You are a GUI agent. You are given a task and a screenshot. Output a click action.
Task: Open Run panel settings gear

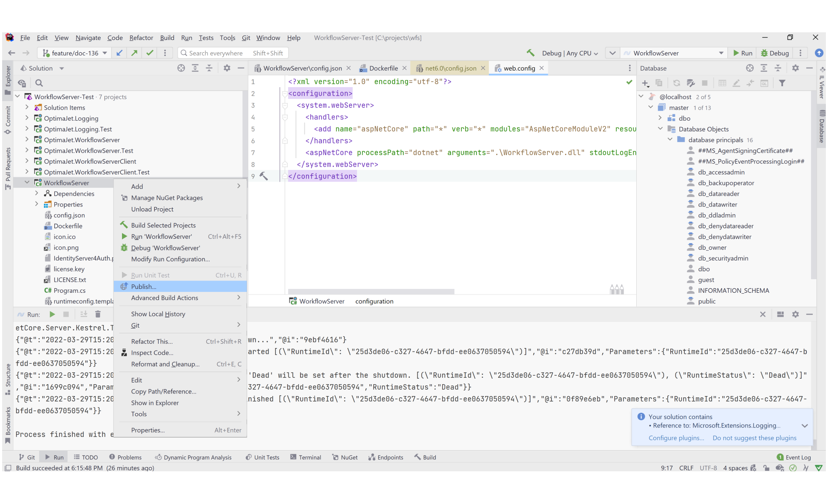click(796, 314)
